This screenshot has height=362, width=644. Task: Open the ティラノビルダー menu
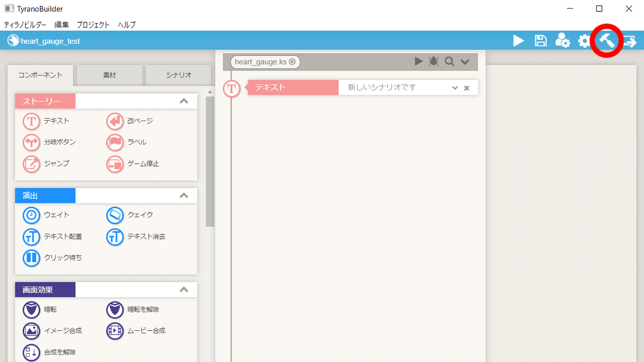(25, 25)
